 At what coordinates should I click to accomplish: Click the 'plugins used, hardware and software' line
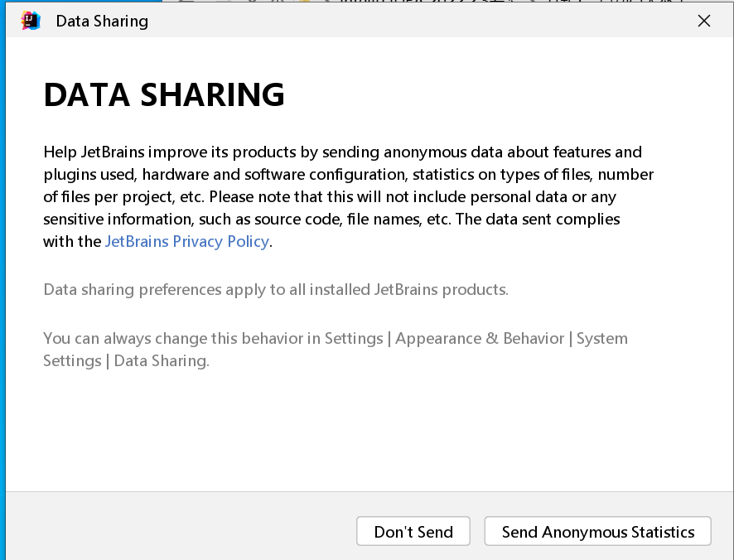[348, 175]
